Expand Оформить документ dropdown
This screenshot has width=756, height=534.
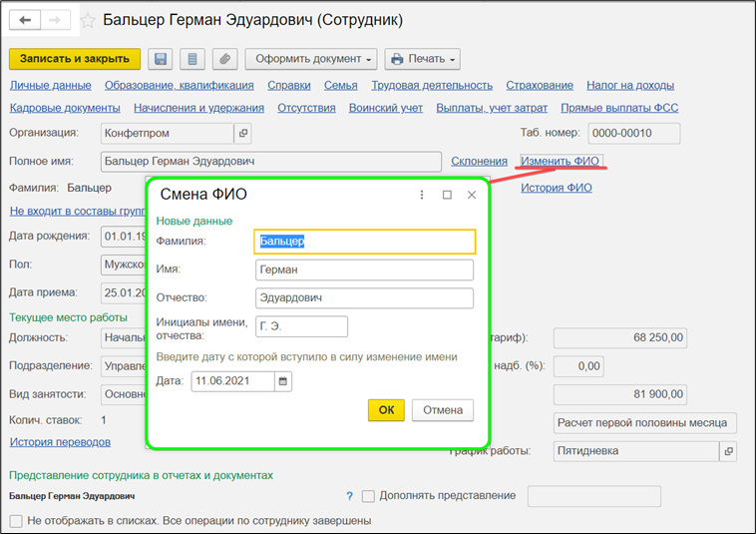(311, 59)
